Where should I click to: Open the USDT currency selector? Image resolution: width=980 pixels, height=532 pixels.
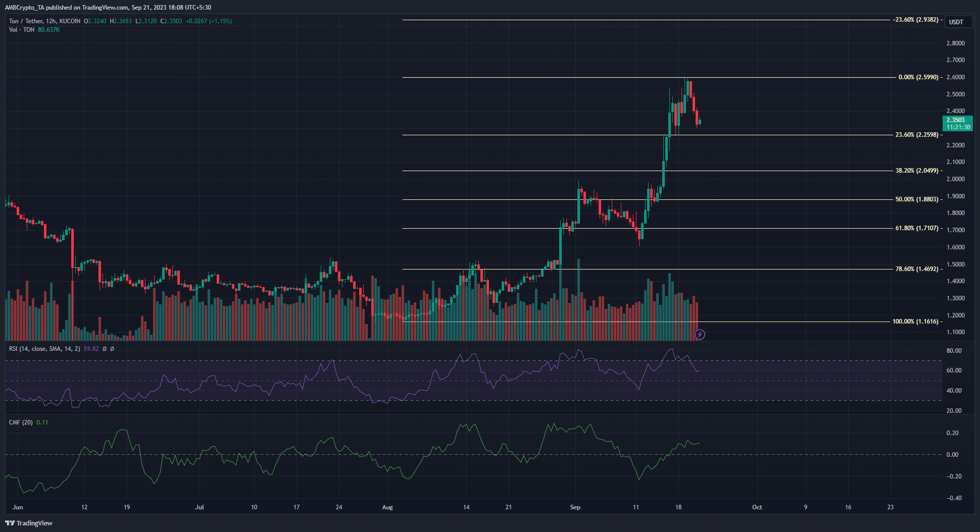click(x=956, y=22)
